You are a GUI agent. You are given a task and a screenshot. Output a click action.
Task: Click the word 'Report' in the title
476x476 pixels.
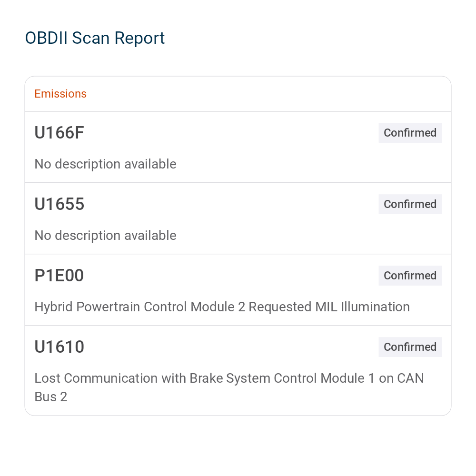(139, 39)
